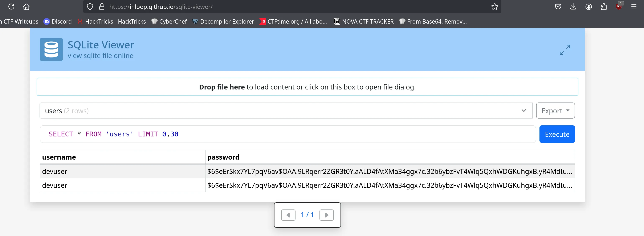Click the Drop file here box

(x=307, y=87)
